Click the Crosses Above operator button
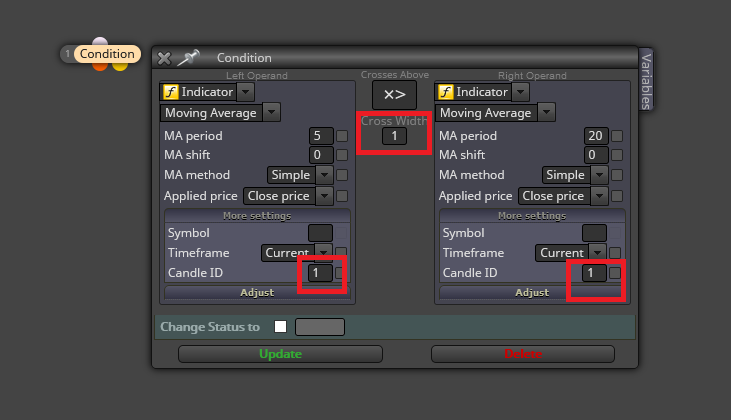This screenshot has height=420, width=731. (x=394, y=95)
